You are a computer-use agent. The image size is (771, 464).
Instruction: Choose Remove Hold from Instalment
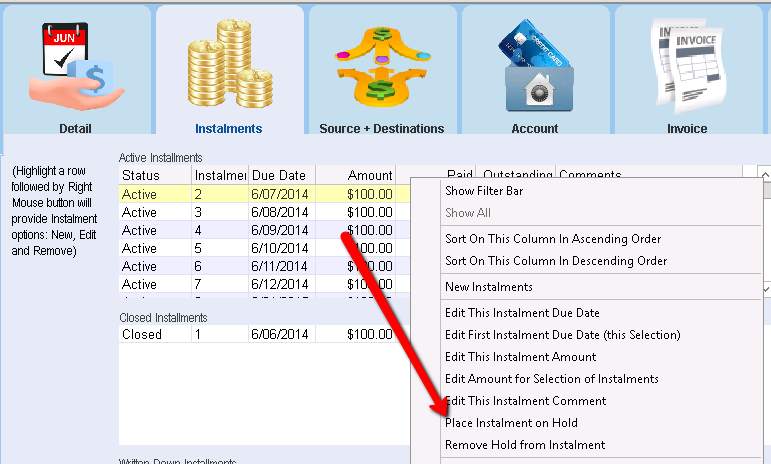[525, 445]
